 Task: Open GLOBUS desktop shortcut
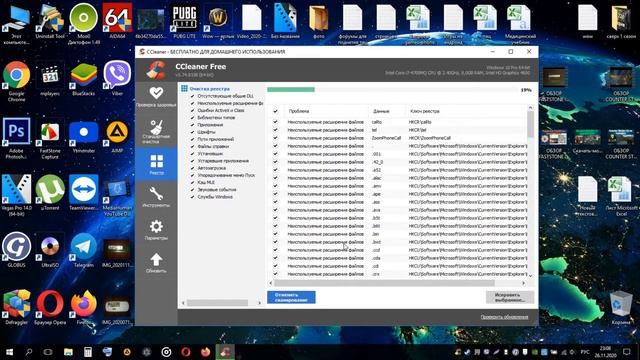point(16,250)
